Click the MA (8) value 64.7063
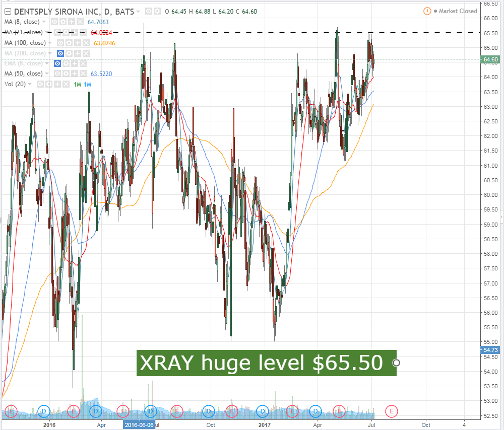Viewport: 504px width, 430px height. [98, 22]
